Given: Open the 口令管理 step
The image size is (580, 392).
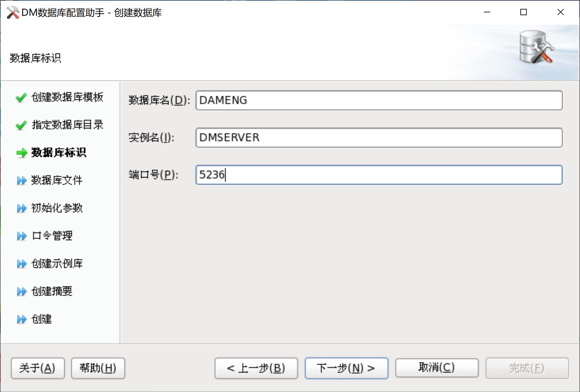Looking at the screenshot, I should click(52, 236).
